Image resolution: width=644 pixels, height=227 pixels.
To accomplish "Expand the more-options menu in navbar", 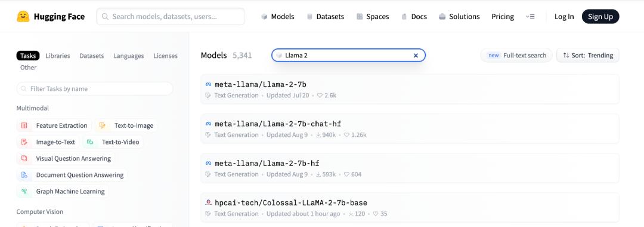I will 530,17.
